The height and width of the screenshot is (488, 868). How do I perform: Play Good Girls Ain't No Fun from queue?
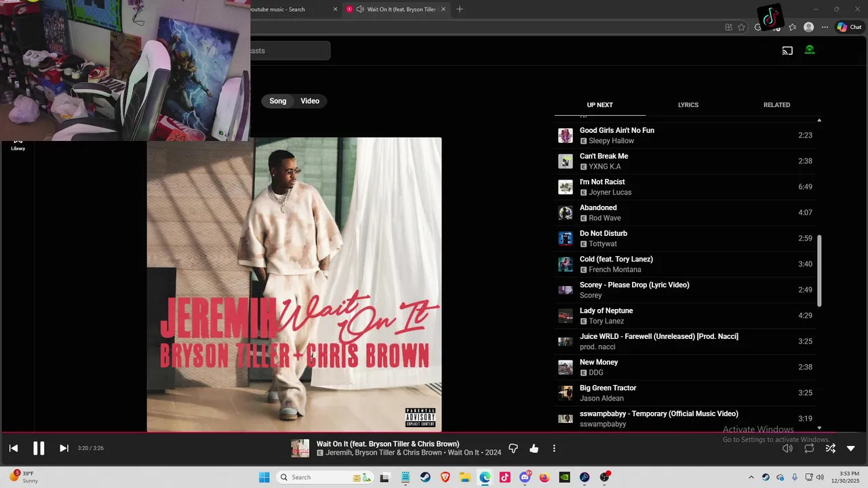685,136
